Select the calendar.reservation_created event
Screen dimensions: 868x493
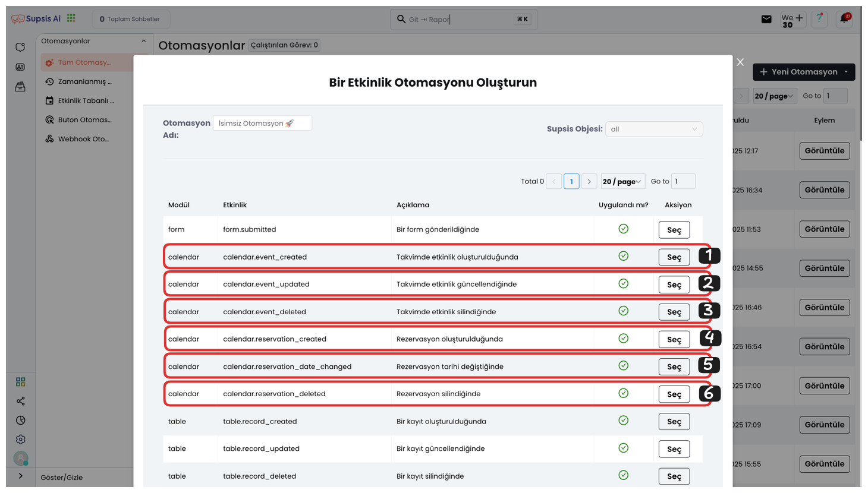(674, 339)
